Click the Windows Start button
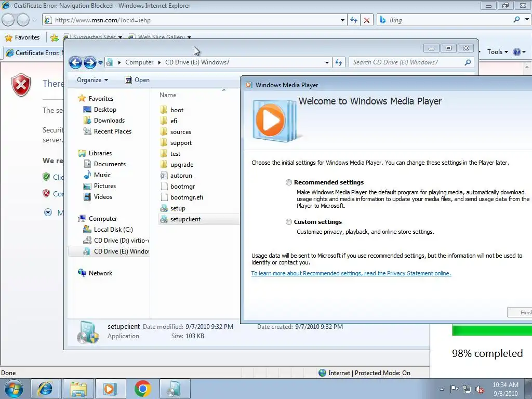This screenshot has height=399, width=532. tap(14, 389)
